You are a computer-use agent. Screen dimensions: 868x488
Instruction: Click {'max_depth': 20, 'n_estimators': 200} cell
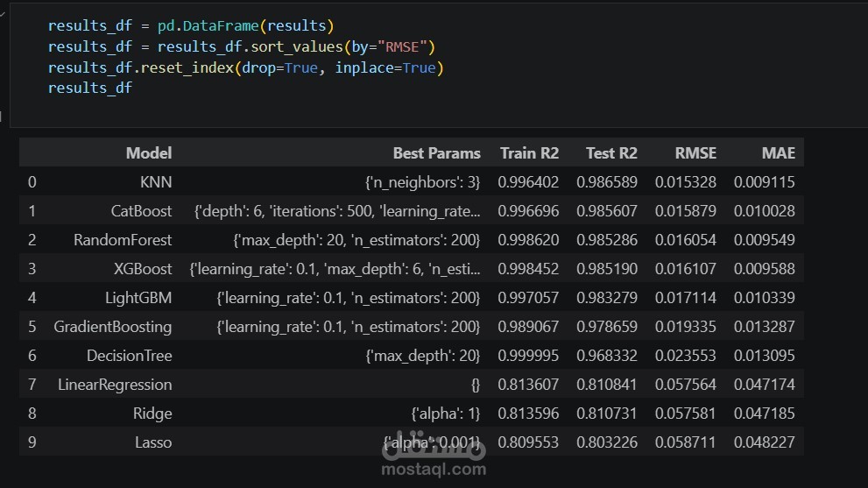(356, 240)
